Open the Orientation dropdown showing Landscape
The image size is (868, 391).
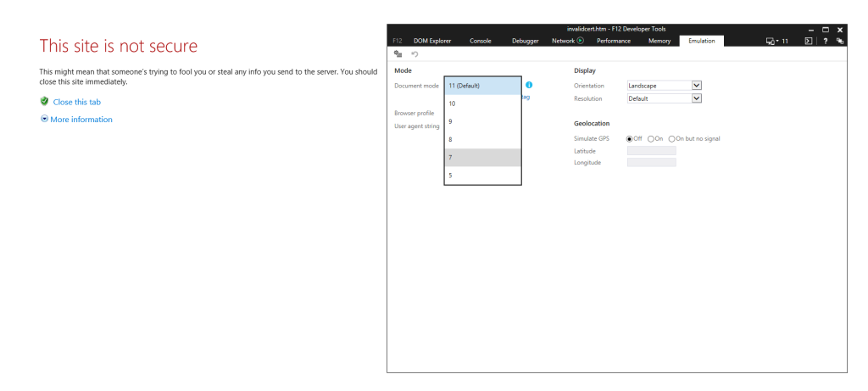click(x=664, y=86)
